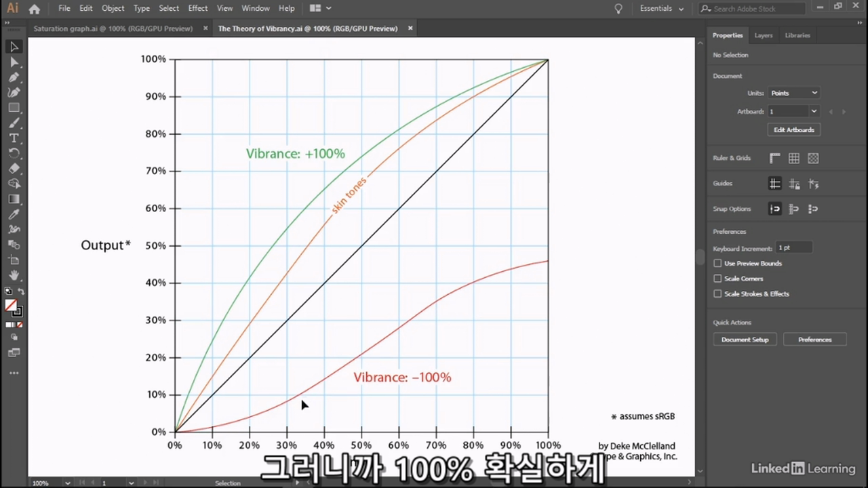
Task: Select the Rectangle tool
Action: [x=14, y=108]
